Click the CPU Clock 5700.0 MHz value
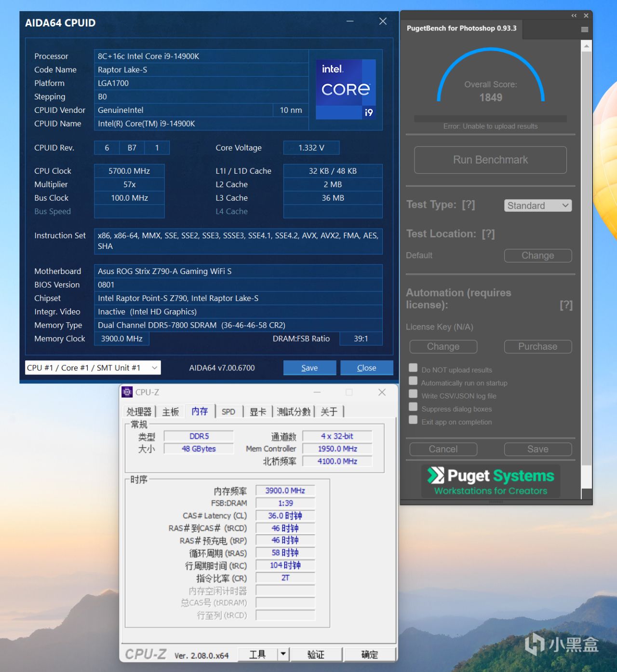The height and width of the screenshot is (672, 617). coord(129,171)
